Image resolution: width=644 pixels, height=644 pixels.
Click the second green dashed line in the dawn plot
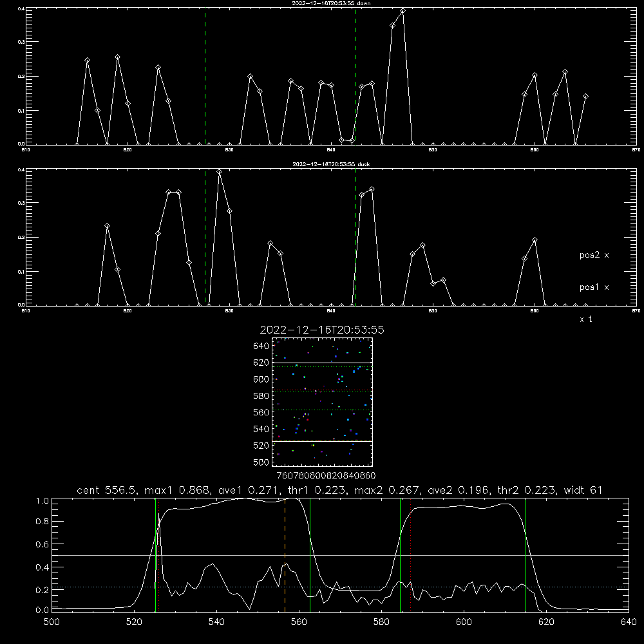pos(355,76)
